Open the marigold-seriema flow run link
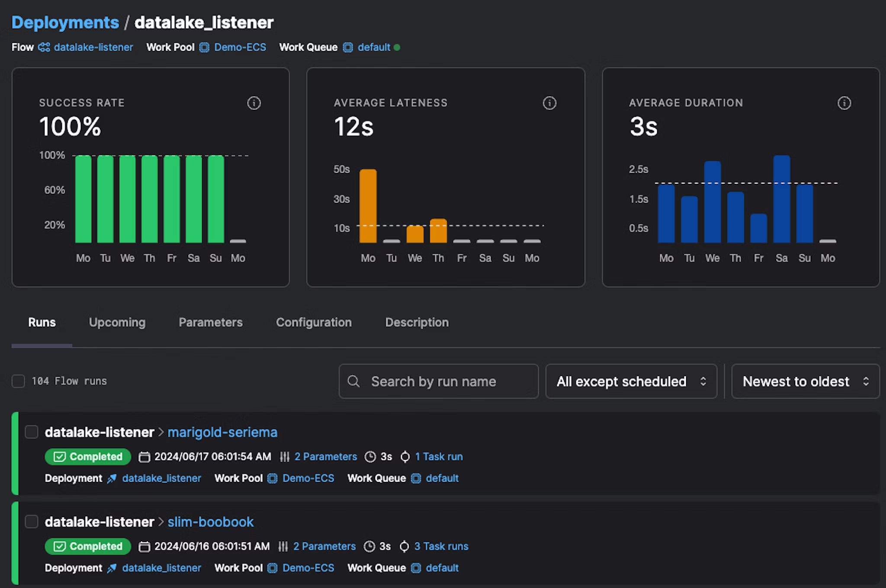This screenshot has width=886, height=588. tap(222, 432)
